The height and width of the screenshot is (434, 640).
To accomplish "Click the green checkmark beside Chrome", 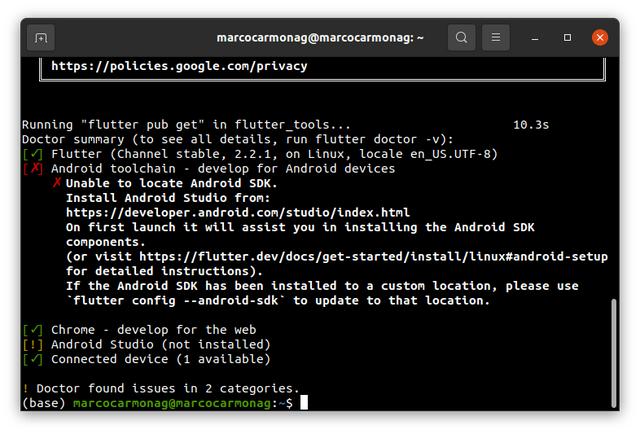I will pyautogui.click(x=33, y=330).
